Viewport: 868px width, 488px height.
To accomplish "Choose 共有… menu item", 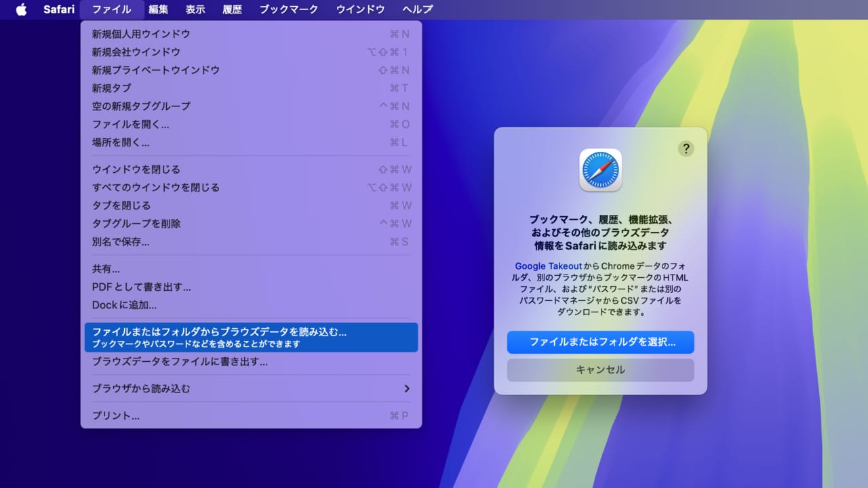I will coord(251,269).
